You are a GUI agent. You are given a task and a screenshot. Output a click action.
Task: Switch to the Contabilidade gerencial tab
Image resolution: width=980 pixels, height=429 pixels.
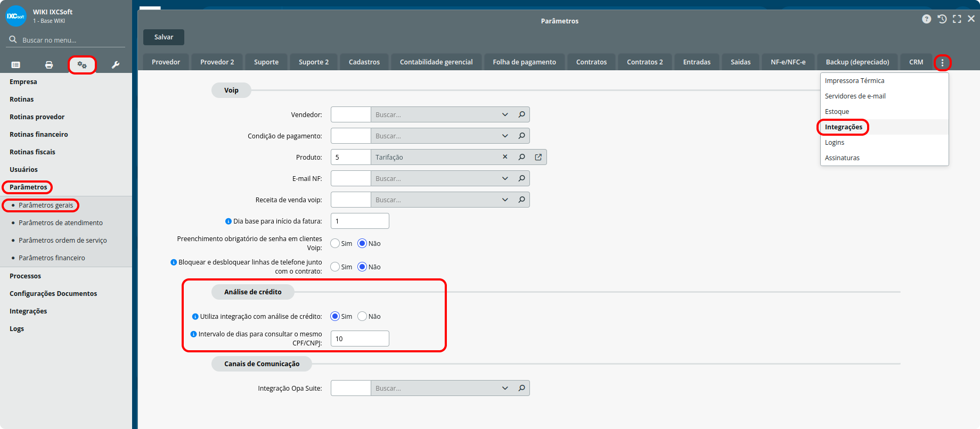(436, 62)
